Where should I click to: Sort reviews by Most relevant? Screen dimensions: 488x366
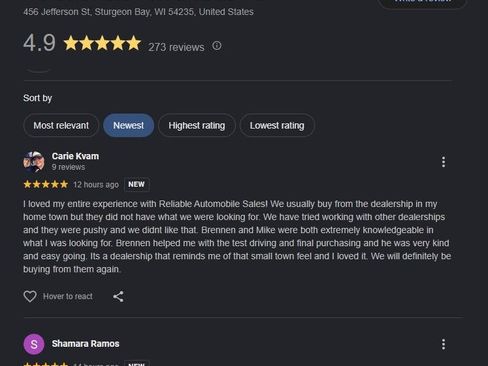click(61, 125)
